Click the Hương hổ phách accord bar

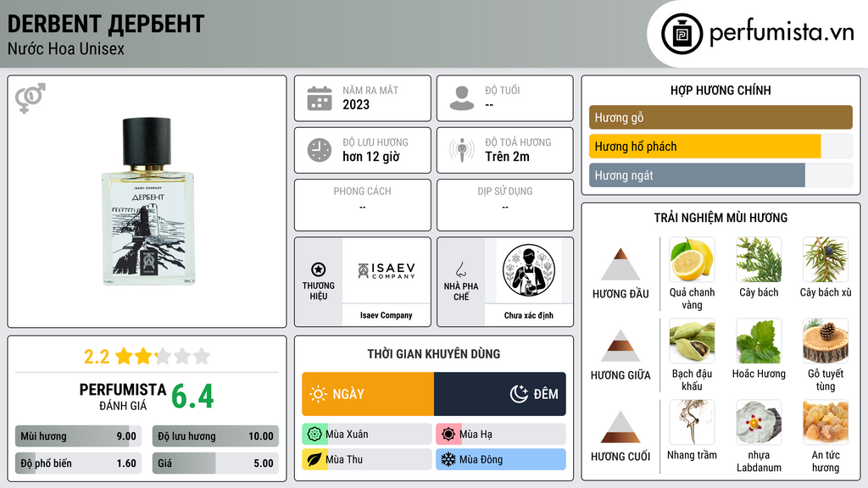pyautogui.click(x=721, y=146)
